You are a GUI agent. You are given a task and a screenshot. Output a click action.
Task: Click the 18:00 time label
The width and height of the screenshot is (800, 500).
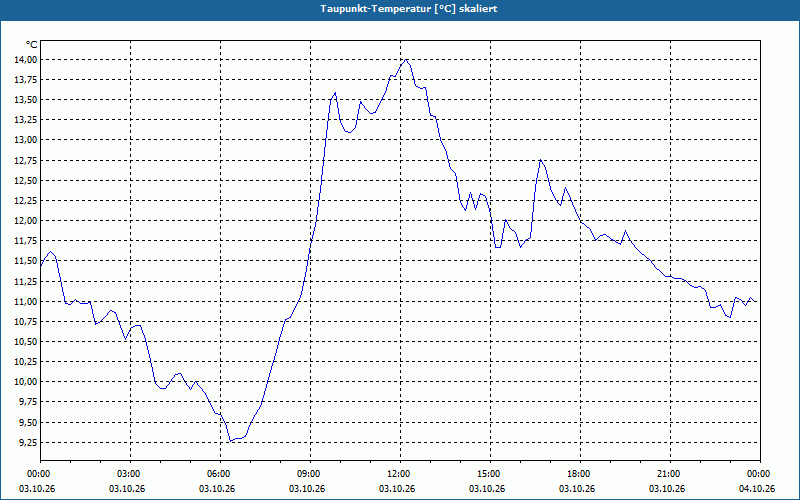[x=577, y=474]
